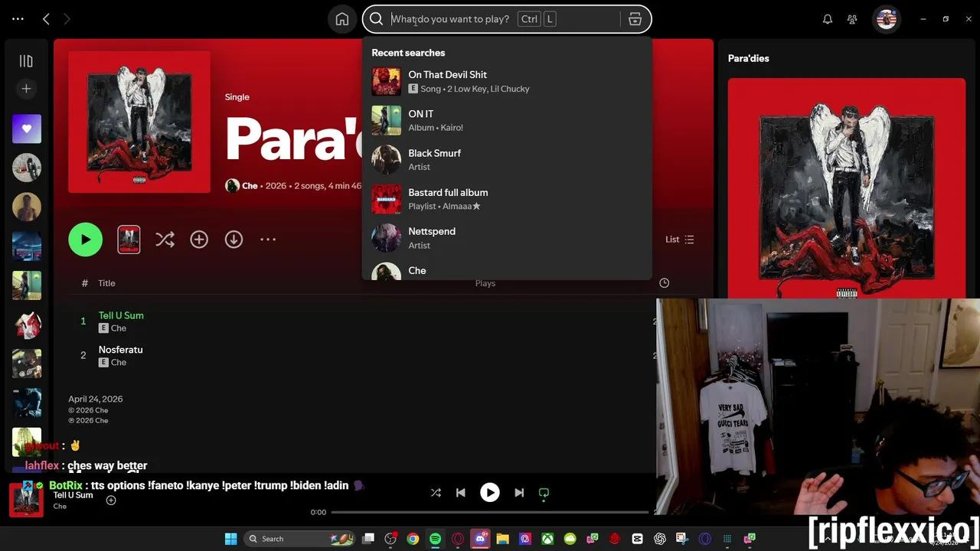The width and height of the screenshot is (980, 551).
Task: Select recent search ON IT album
Action: tap(506, 120)
